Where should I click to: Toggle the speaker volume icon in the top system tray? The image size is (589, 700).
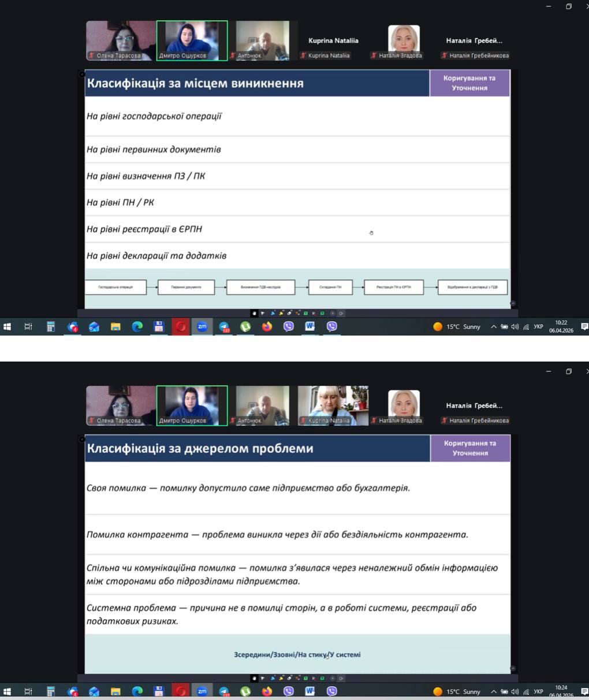point(515,327)
